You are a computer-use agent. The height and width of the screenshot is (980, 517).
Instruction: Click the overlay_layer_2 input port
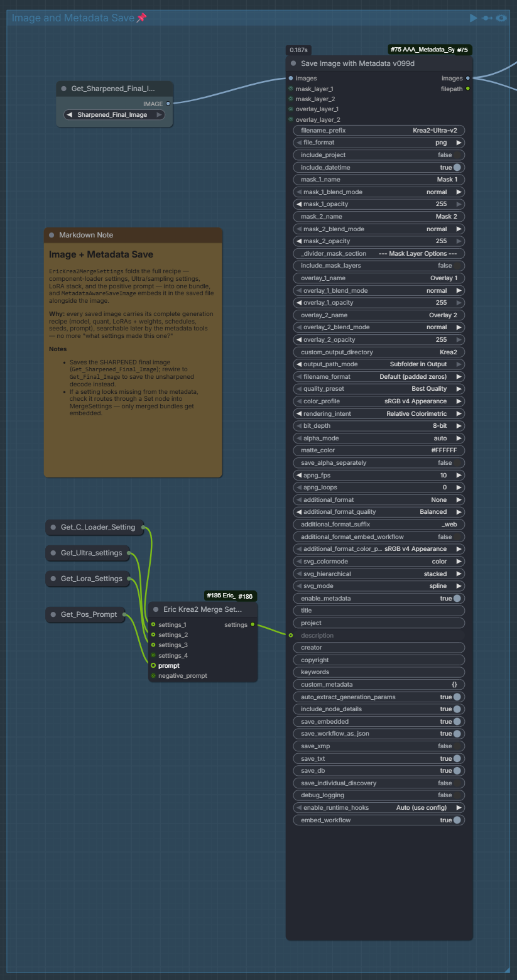click(290, 119)
